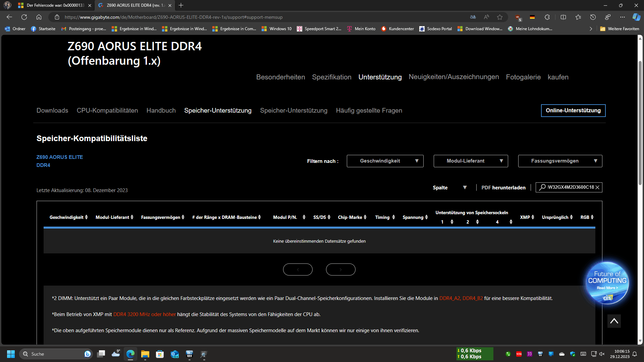Open the Future of Computing CES banner
Screen dimensions: 644x362
pyautogui.click(x=607, y=283)
